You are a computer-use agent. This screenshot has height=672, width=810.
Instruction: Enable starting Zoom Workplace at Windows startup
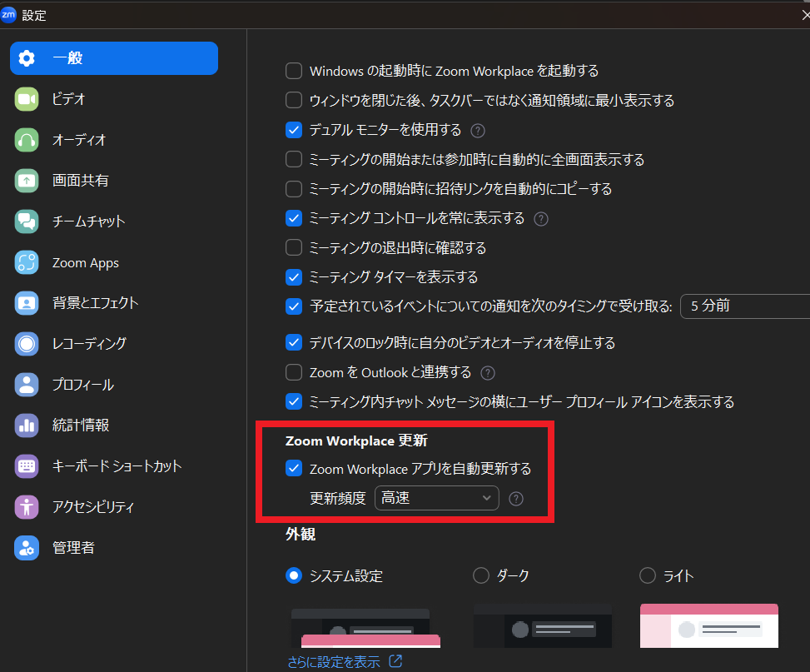coord(294,71)
